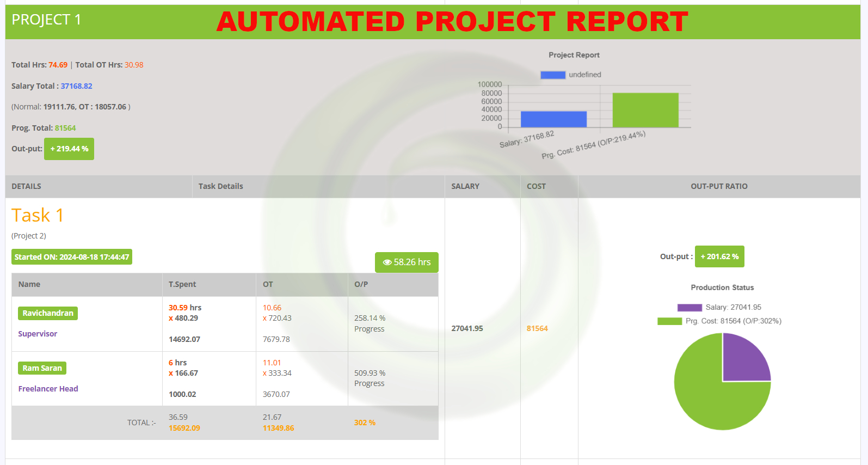This screenshot has width=868, height=465.
Task: Toggle the blue 'undefined' chart legend
Action: point(553,75)
